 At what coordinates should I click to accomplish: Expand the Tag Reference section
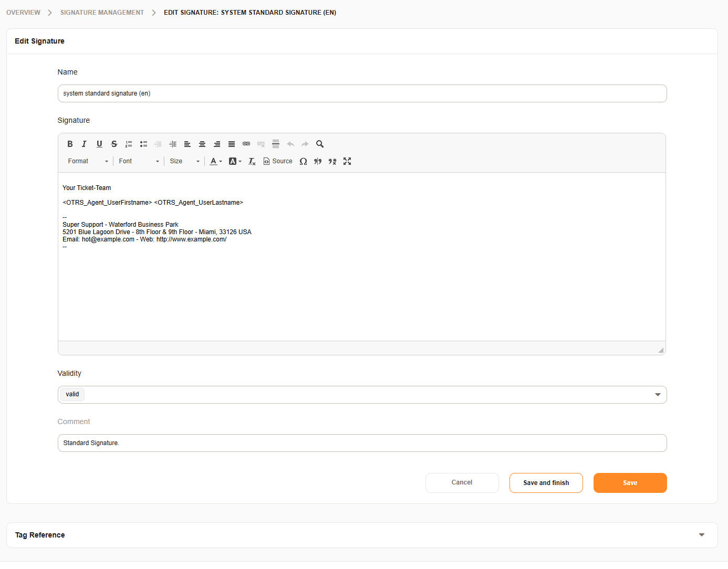(x=701, y=535)
